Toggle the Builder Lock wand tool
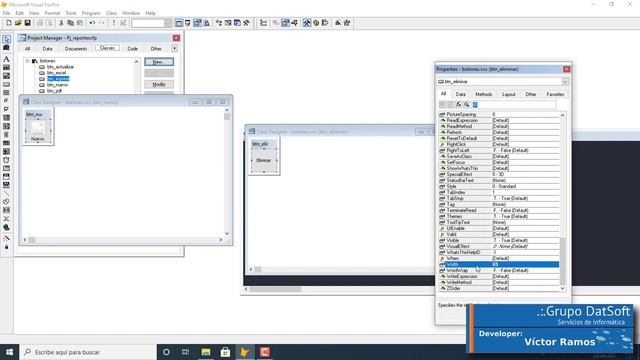This screenshot has height=360, width=640. tap(7, 238)
